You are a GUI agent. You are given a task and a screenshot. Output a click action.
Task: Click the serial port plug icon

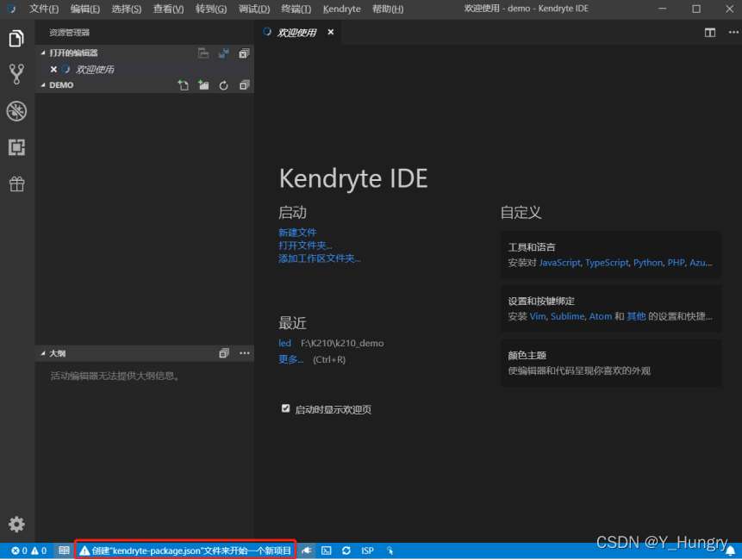click(x=306, y=551)
